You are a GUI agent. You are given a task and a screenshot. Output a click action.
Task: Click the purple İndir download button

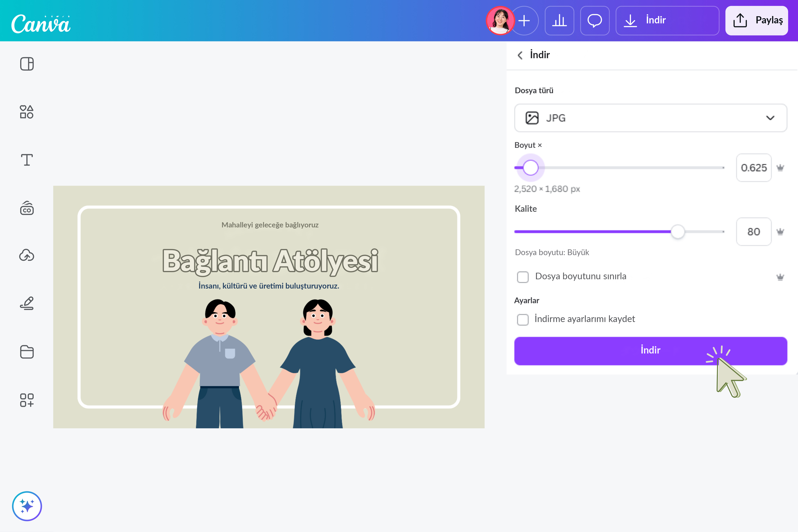[x=650, y=351]
